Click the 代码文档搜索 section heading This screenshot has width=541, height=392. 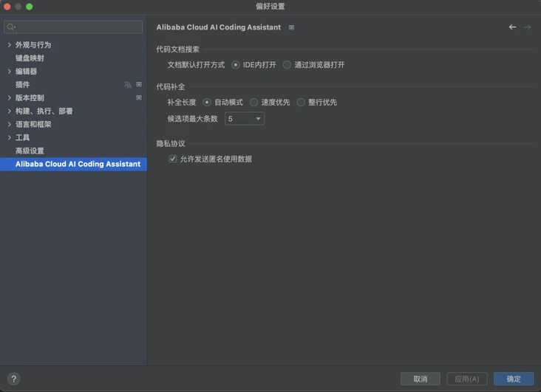(x=177, y=49)
